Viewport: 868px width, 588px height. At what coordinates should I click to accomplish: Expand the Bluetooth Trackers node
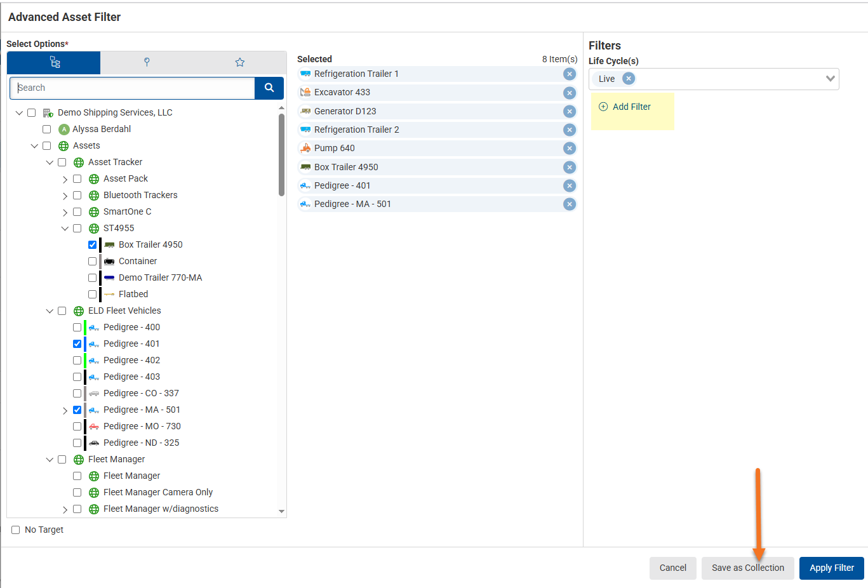click(x=65, y=196)
